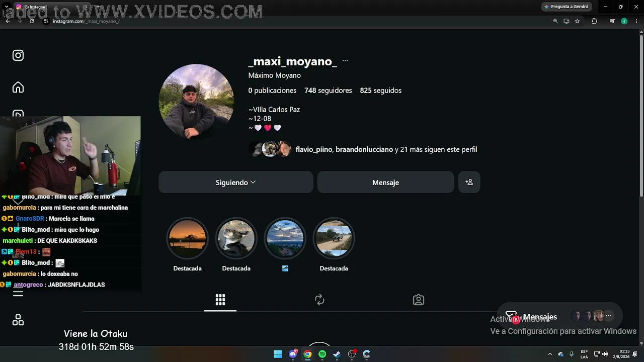The height and width of the screenshot is (362, 644).
Task: Open the volume icon in the system tray
Action: pos(604,354)
